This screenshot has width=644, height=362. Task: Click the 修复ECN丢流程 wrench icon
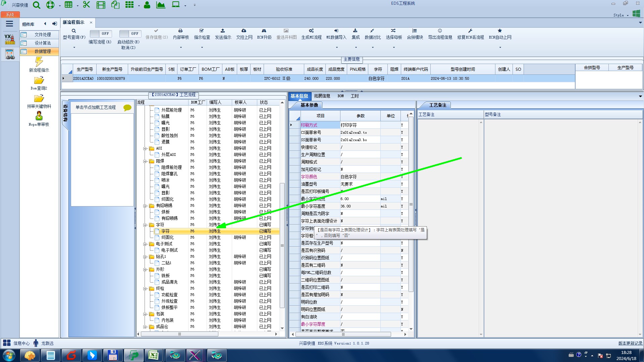(x=470, y=31)
